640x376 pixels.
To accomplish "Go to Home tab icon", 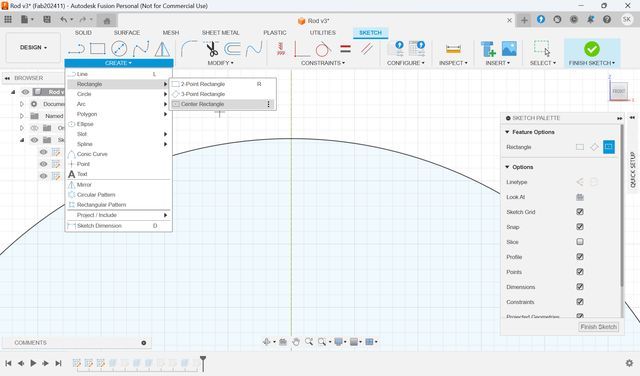I will pos(107,20).
